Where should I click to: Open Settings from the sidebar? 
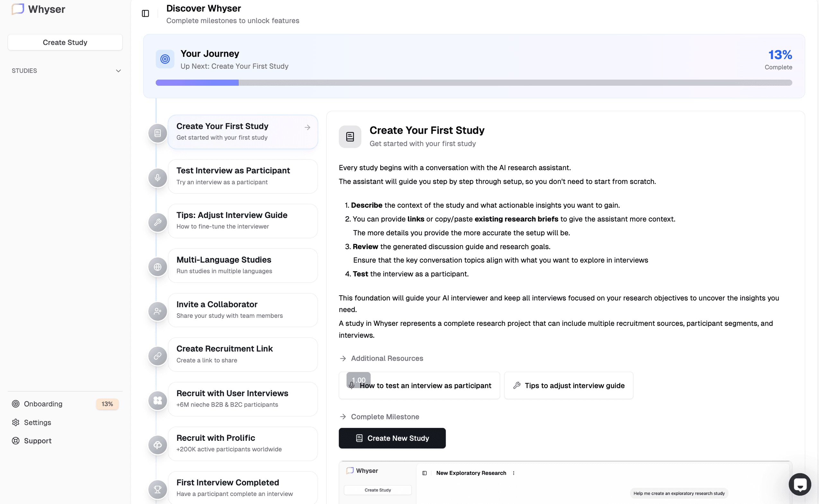[x=37, y=422]
